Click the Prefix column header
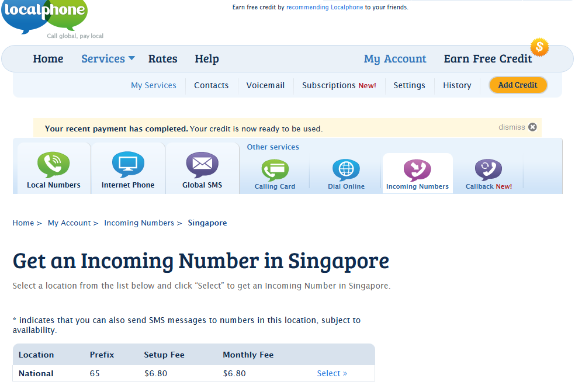 point(102,355)
